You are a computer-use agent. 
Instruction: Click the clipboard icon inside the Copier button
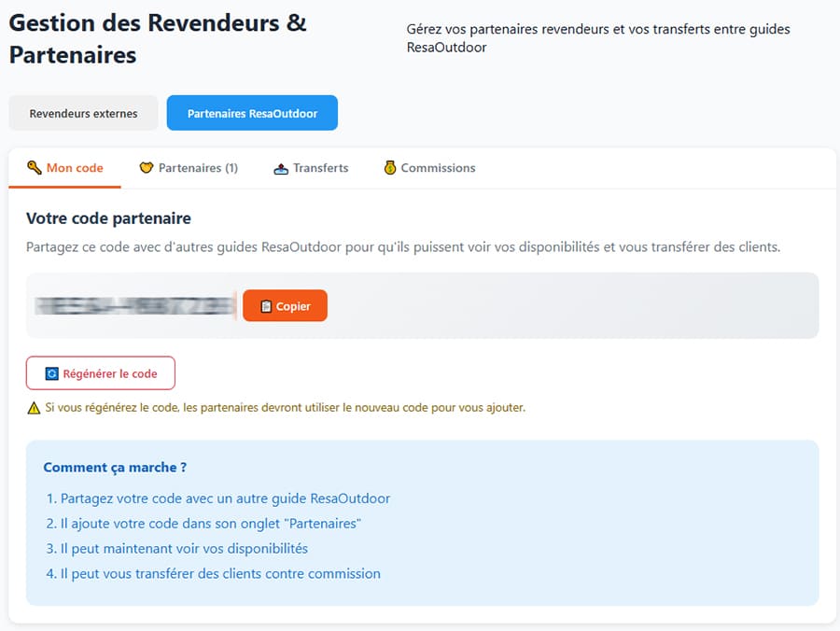(x=264, y=305)
